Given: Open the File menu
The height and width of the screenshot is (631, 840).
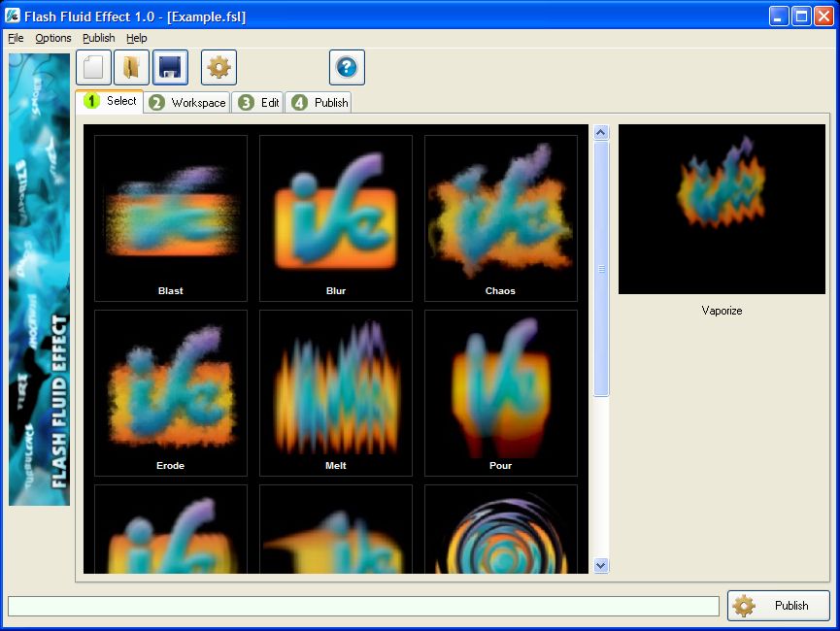Looking at the screenshot, I should 16,38.
